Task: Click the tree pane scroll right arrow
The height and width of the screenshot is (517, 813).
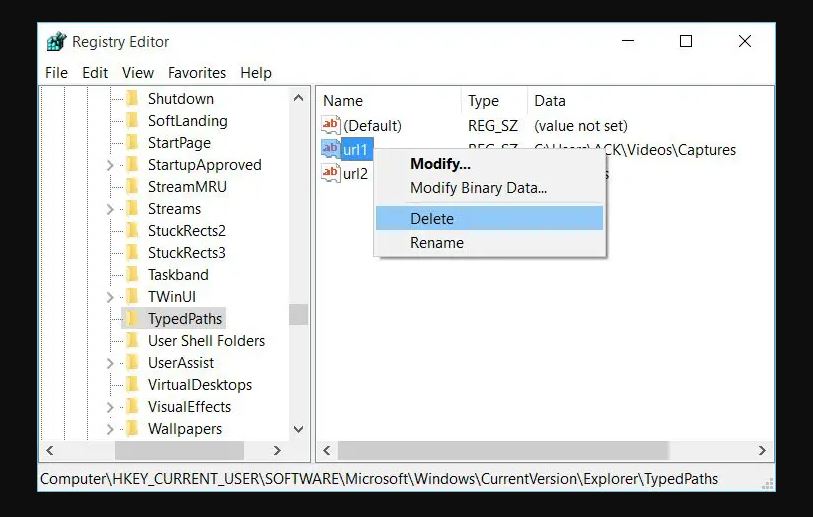Action: [277, 451]
